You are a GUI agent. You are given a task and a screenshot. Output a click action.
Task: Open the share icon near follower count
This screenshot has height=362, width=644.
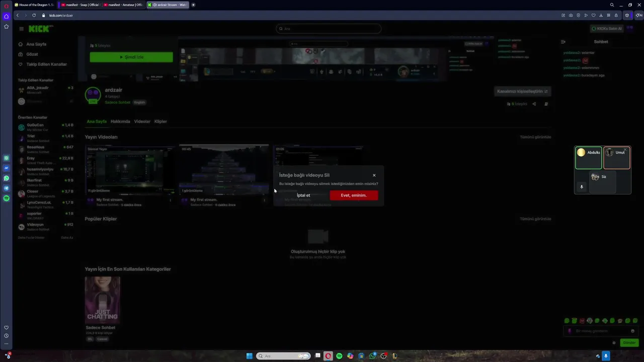coord(534,104)
